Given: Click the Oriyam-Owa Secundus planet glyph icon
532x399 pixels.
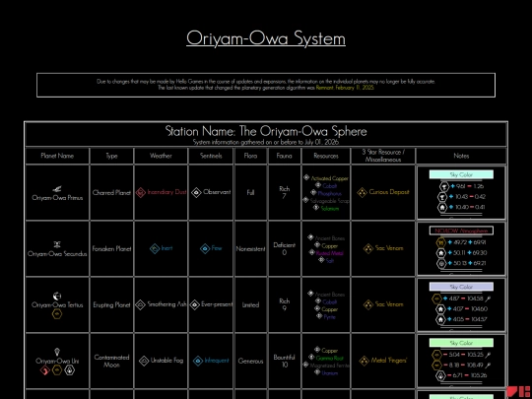Looking at the screenshot, I should click(x=57, y=244).
